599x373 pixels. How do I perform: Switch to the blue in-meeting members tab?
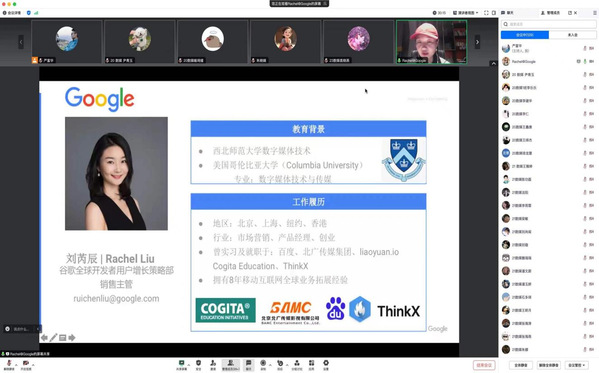pyautogui.click(x=525, y=35)
